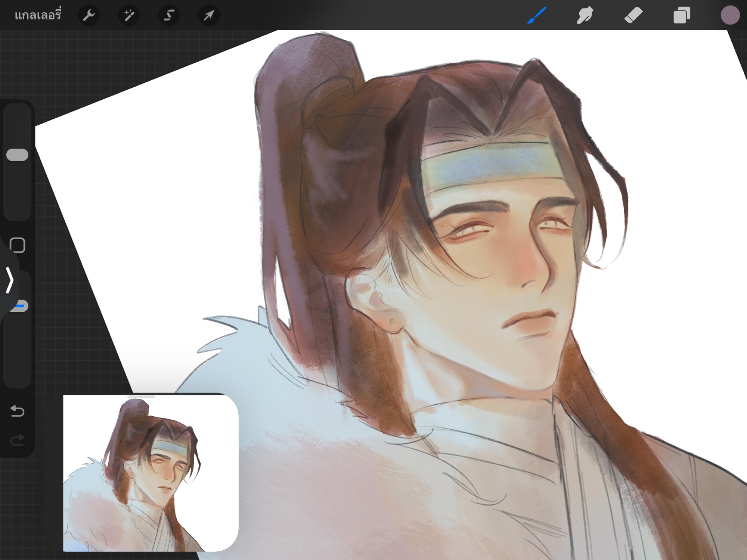The height and width of the screenshot is (560, 747).
Task: Click the brush opacity slider handle
Action: (22, 306)
